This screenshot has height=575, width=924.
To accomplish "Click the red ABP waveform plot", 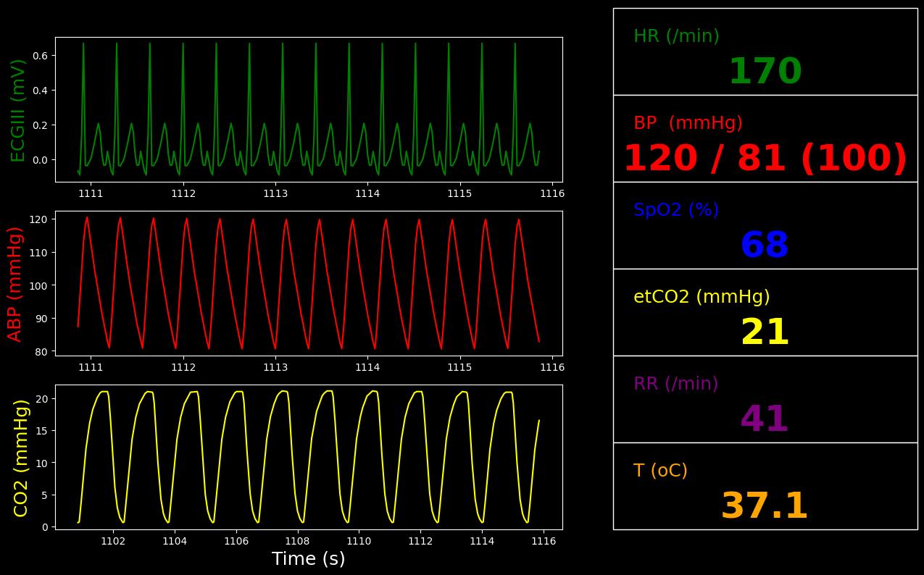I will [309, 283].
